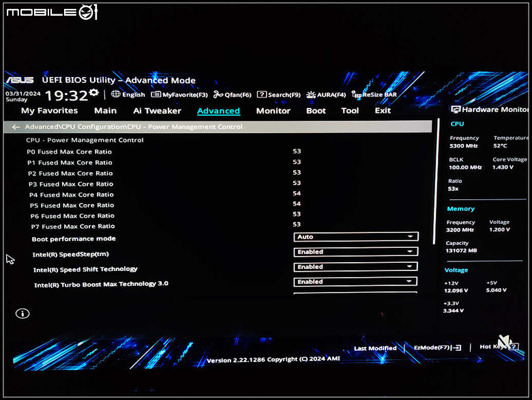Click the 03/31/2024 date text
Viewport: 532px width, 400px height.
click(x=23, y=94)
